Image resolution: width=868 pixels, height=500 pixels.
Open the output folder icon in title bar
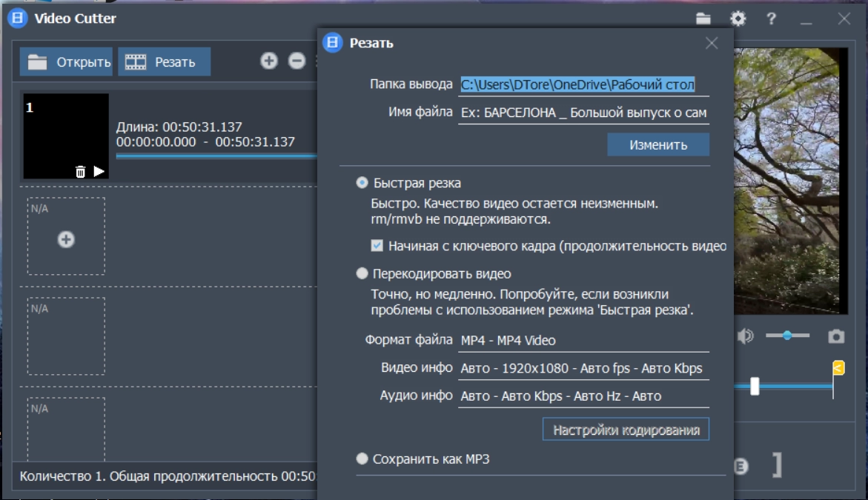[703, 19]
